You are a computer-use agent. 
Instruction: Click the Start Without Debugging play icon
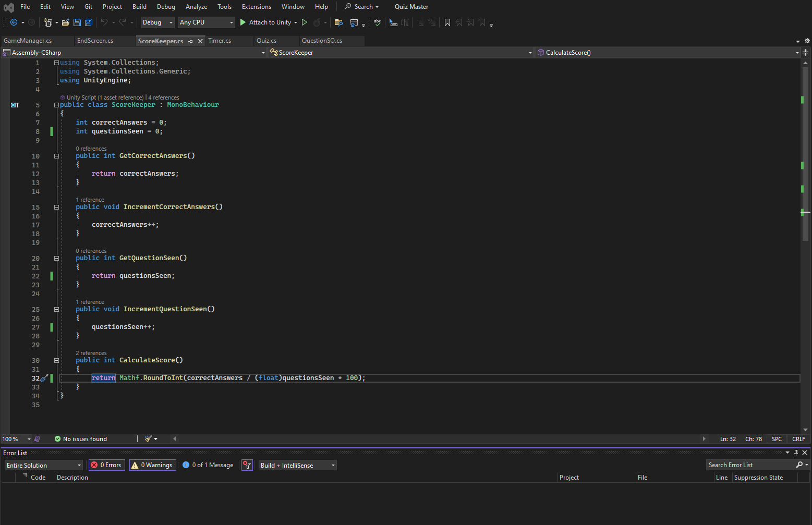[305, 22]
